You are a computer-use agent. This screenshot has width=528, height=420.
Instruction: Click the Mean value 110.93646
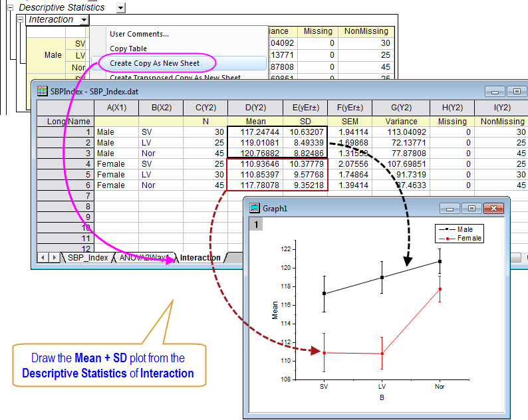coord(255,164)
